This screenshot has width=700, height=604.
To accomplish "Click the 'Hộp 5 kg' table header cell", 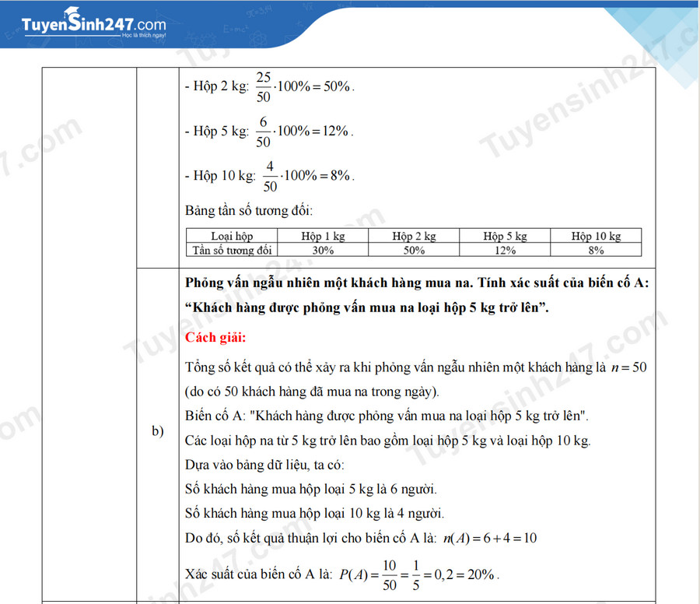I will tap(505, 235).
